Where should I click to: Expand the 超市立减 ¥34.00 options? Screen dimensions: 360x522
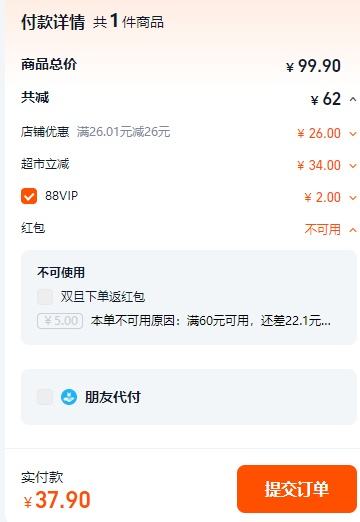[x=353, y=166]
